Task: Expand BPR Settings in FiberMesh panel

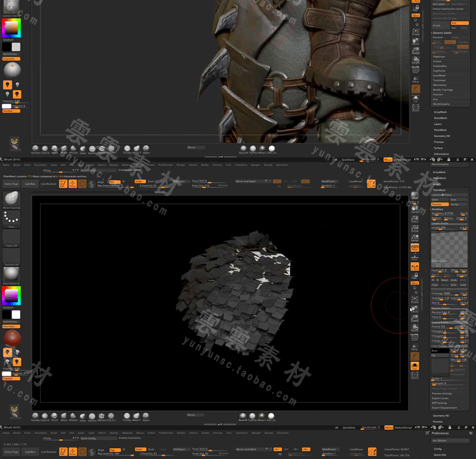Action: click(x=440, y=403)
